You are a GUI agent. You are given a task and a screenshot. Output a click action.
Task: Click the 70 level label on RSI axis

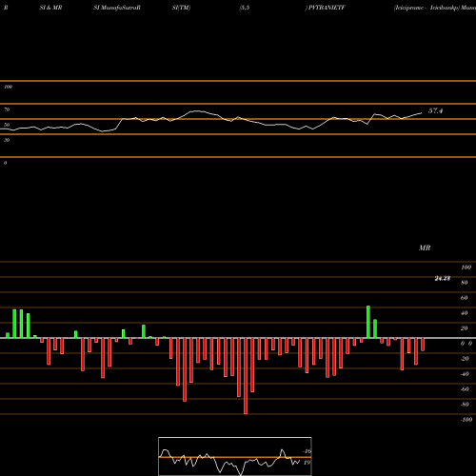pos(7,109)
